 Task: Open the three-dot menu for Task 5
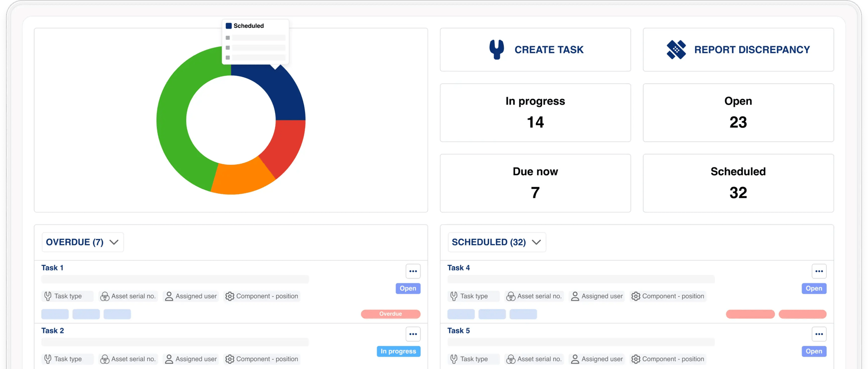click(819, 334)
